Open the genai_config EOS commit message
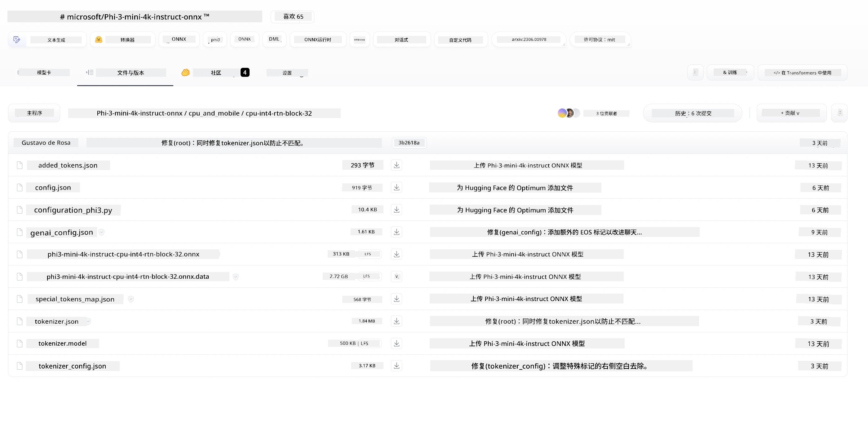Viewport: 868px width, 428px height. pos(565,232)
